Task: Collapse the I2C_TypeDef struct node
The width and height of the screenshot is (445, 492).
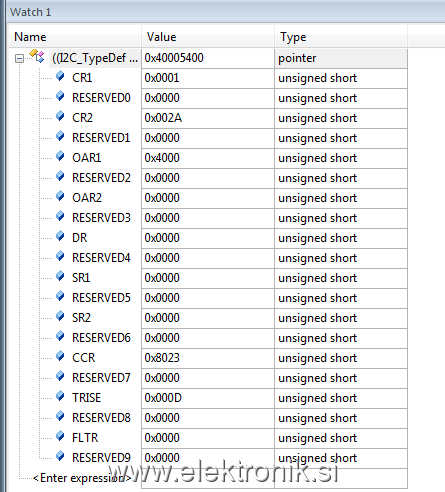Action: 19,59
